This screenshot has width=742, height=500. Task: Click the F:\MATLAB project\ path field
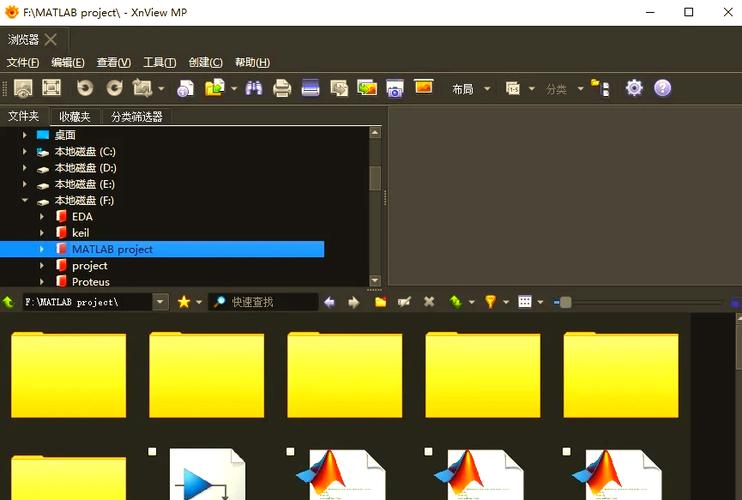pos(88,302)
